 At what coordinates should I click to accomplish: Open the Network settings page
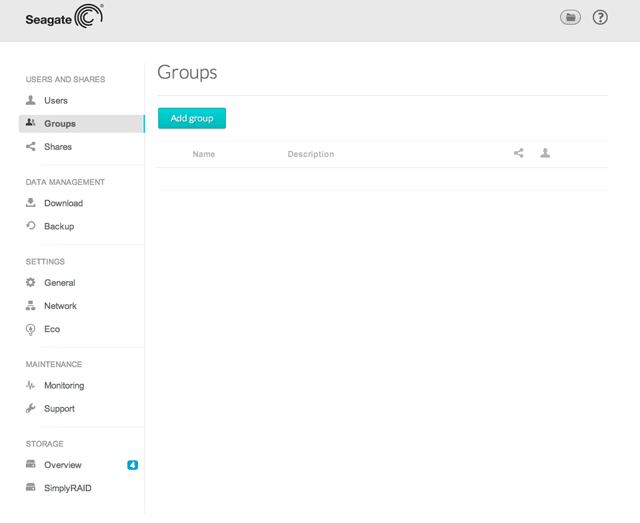60,306
